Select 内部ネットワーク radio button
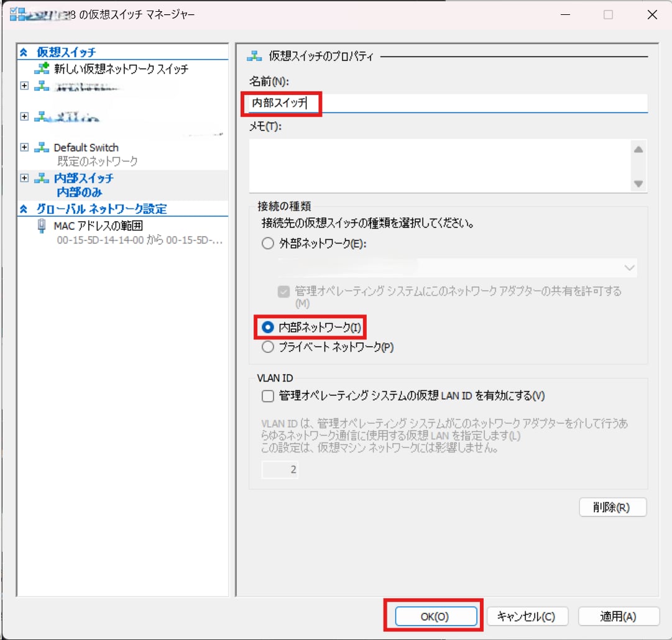The image size is (672, 640). [x=268, y=327]
